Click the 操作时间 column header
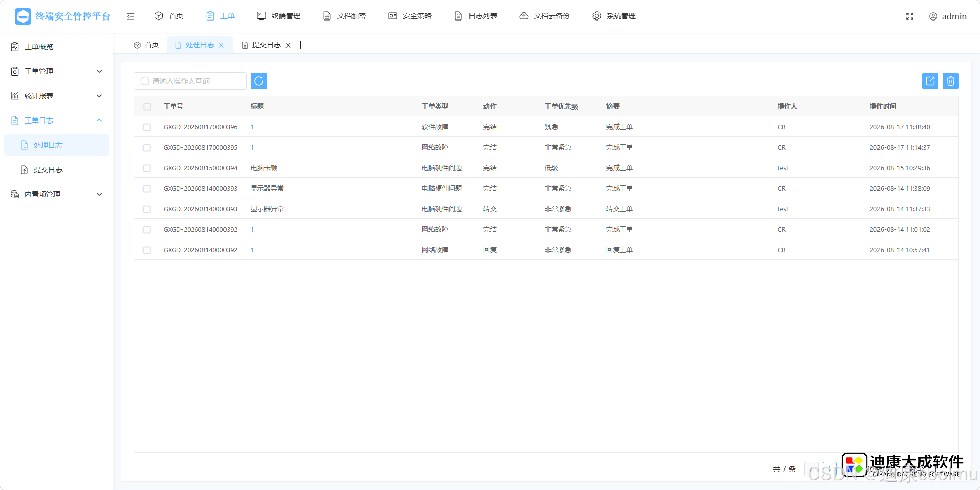 coord(883,106)
